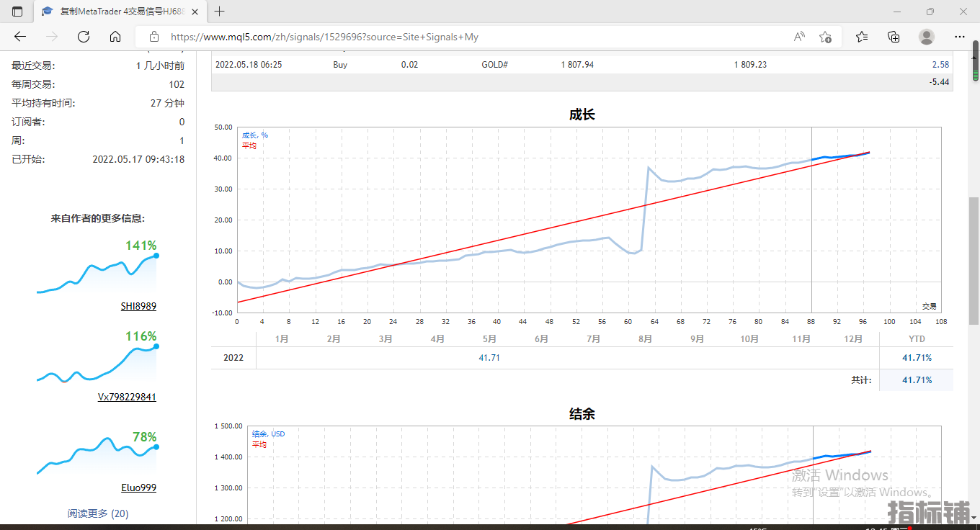The width and height of the screenshot is (980, 530).
Task: Click the 共计 total 41.71% value
Action: [917, 380]
